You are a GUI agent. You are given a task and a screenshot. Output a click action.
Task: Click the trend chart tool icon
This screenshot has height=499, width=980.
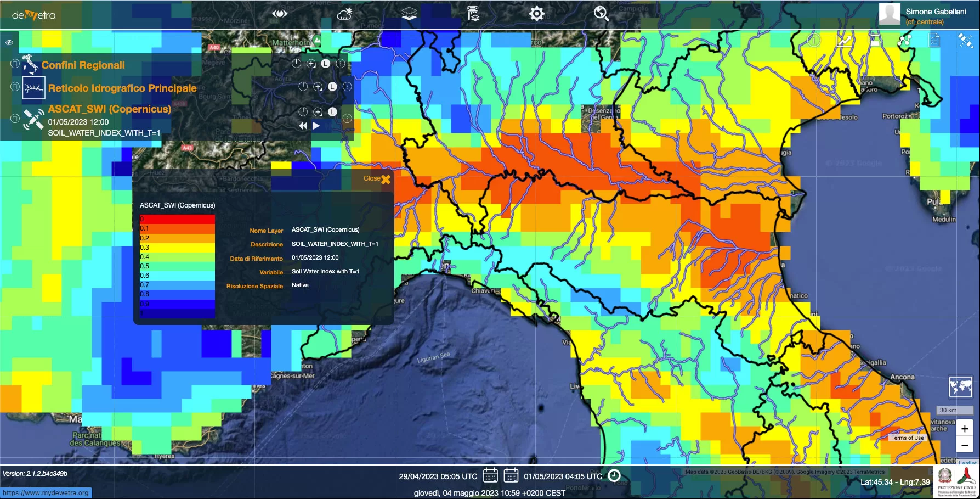(x=844, y=41)
